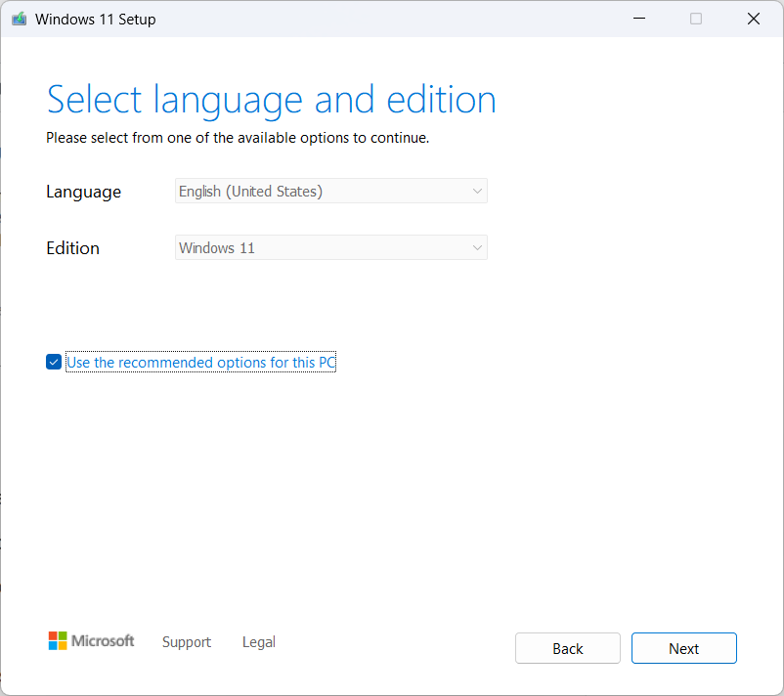Click the Language label
784x696 pixels.
pyautogui.click(x=83, y=192)
